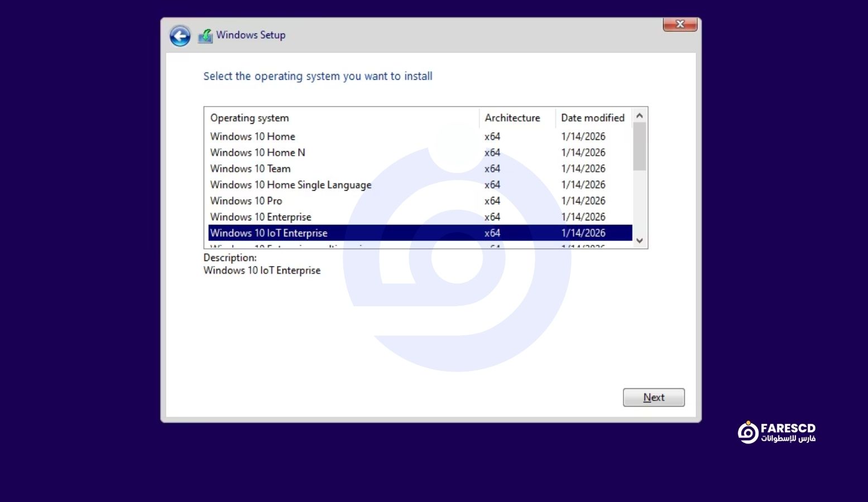Choose Windows 10 Team edition

pos(250,169)
